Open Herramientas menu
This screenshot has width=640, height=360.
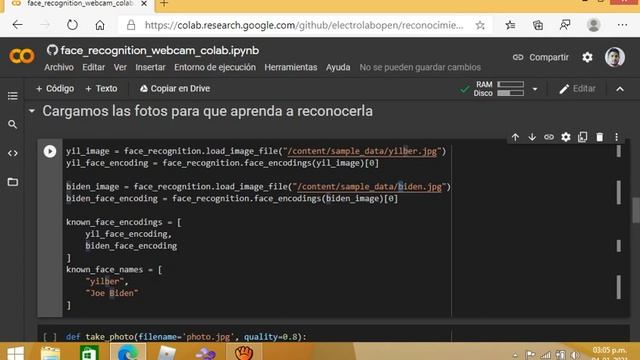point(291,67)
